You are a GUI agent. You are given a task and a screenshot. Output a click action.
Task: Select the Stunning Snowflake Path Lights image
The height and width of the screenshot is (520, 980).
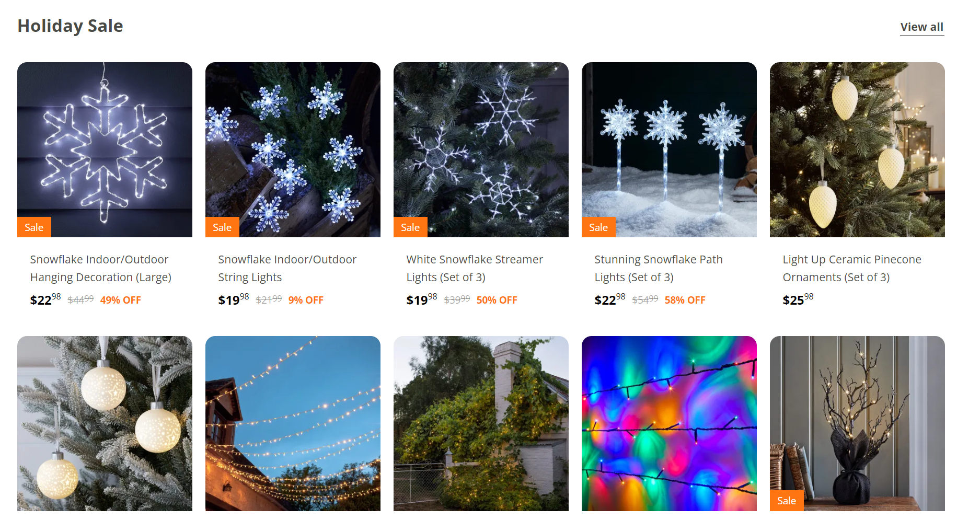coord(669,149)
